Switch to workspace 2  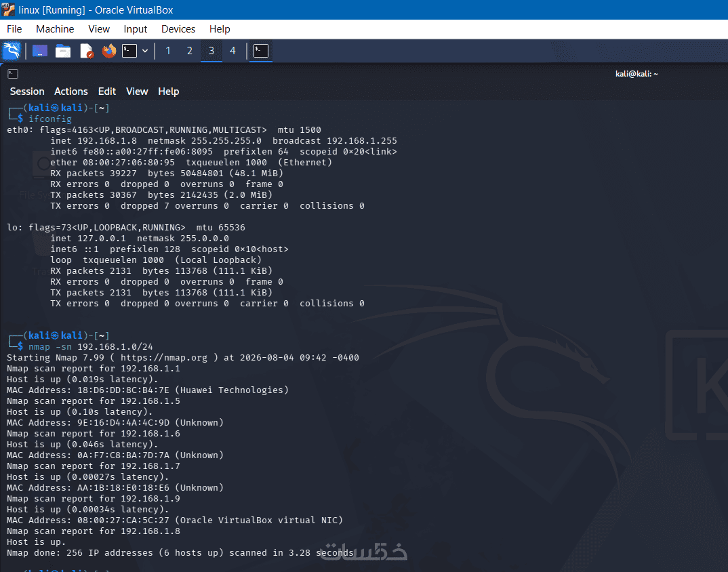(x=189, y=51)
